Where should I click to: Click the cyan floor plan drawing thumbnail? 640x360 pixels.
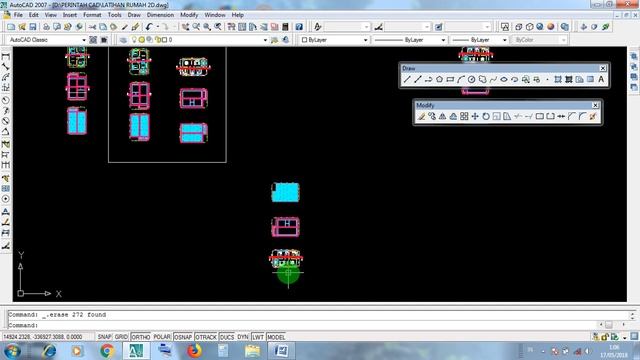[285, 192]
